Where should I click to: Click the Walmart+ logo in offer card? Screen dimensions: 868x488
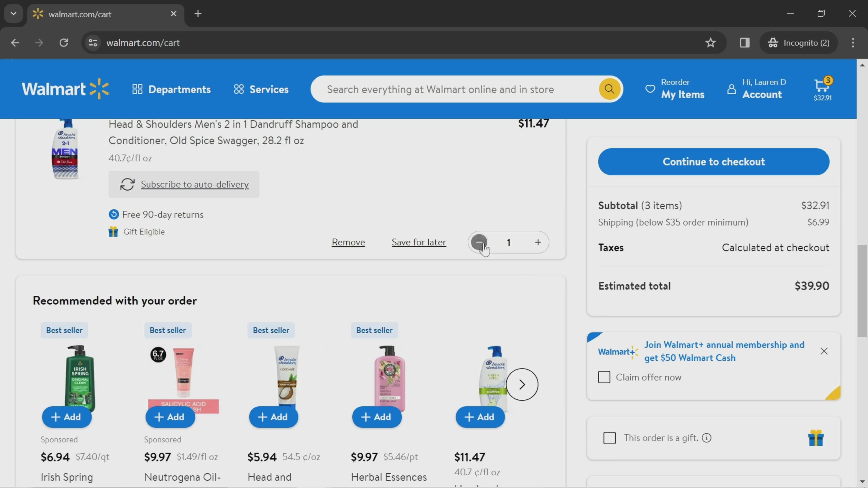point(618,352)
